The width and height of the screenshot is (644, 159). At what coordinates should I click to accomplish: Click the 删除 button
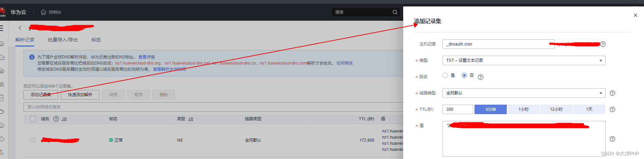point(164,95)
